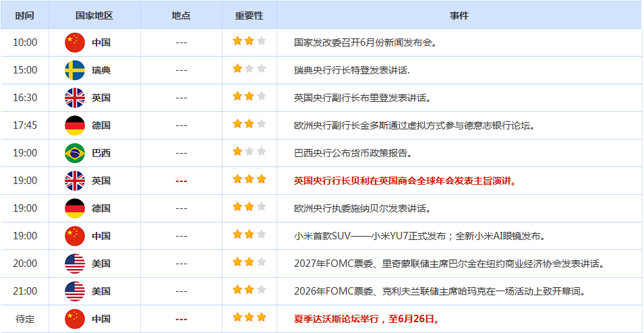
Task: Click importance stars in the 10:00 row
Action: [250, 40]
